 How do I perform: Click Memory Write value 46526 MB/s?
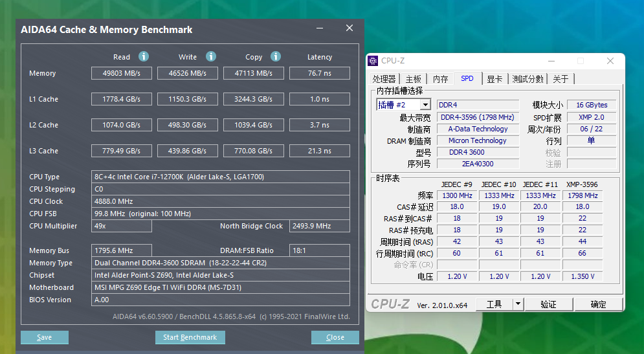coord(188,73)
